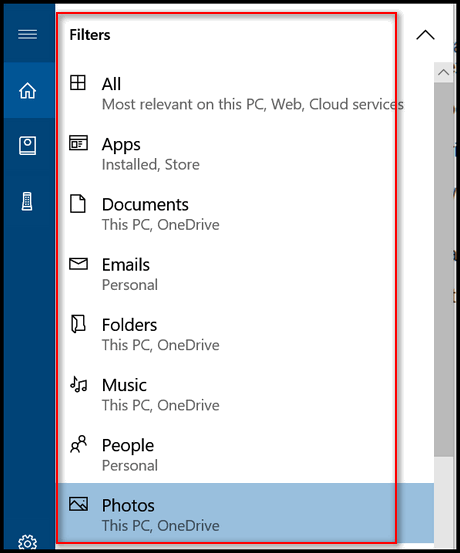Click the scrollbar up arrow
Screen dimensions: 460x553
443,72
